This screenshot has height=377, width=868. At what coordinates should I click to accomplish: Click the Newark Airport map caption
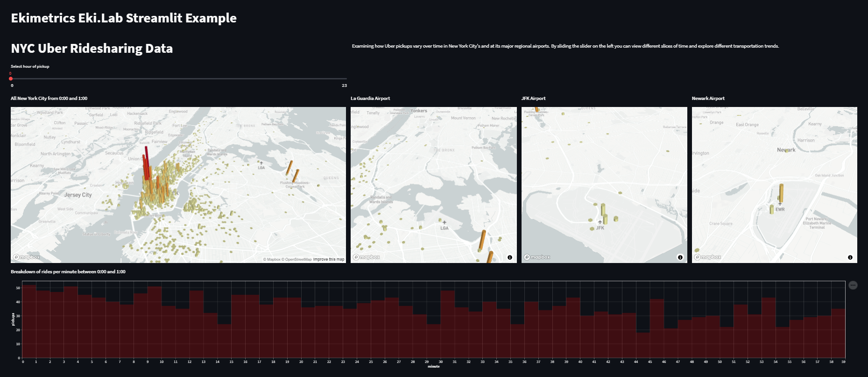tap(708, 98)
